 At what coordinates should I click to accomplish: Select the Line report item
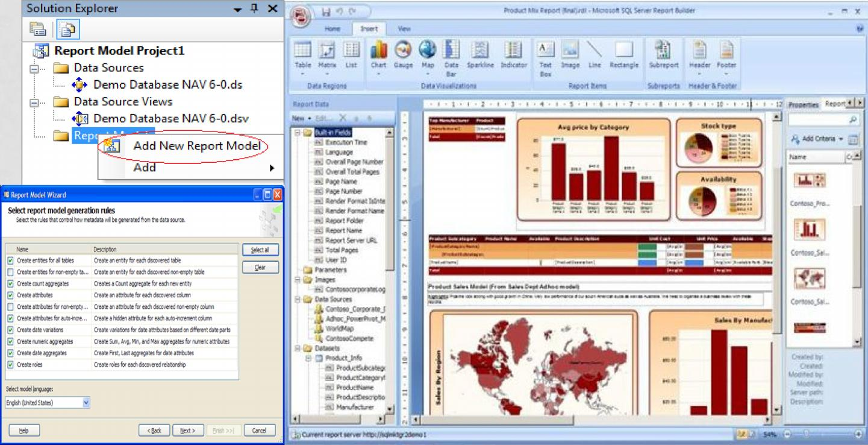595,55
